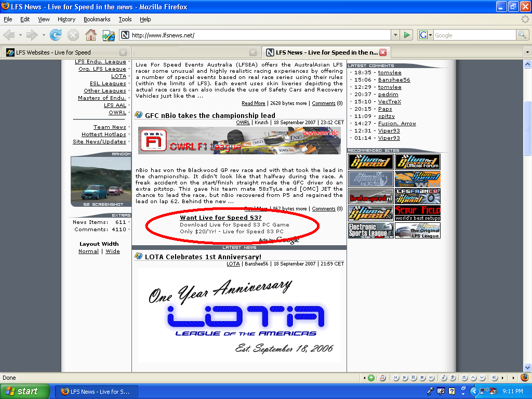
Task: Click the microphone icon in language bar
Action: pyautogui.click(x=430, y=391)
